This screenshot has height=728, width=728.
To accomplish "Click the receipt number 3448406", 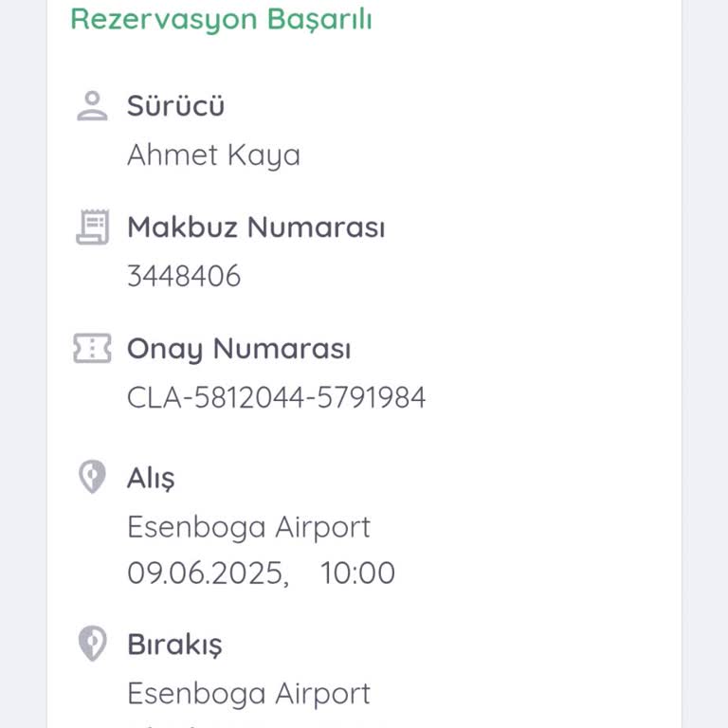I will point(184,276).
